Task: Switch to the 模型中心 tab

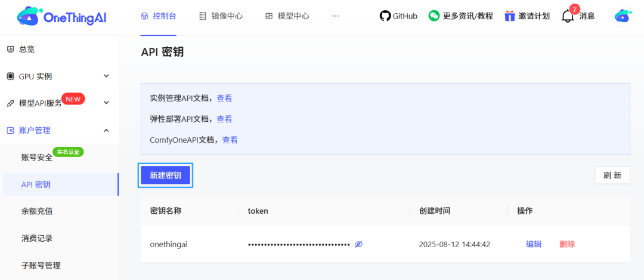Action: [x=287, y=16]
